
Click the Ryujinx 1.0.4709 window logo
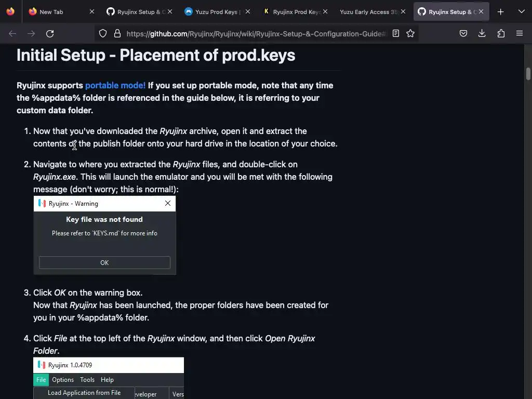tap(42, 365)
